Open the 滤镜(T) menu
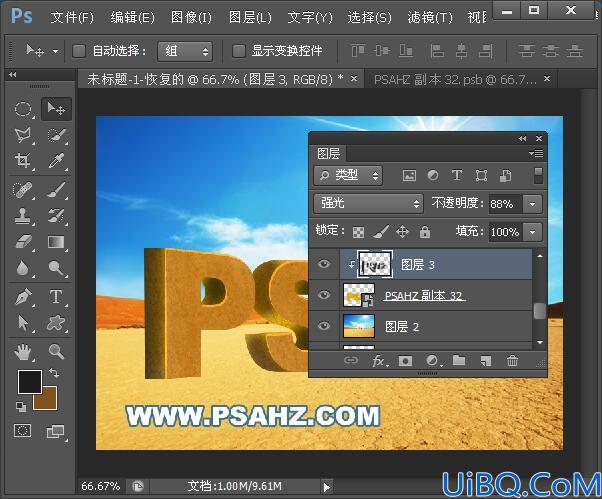 pyautogui.click(x=430, y=17)
